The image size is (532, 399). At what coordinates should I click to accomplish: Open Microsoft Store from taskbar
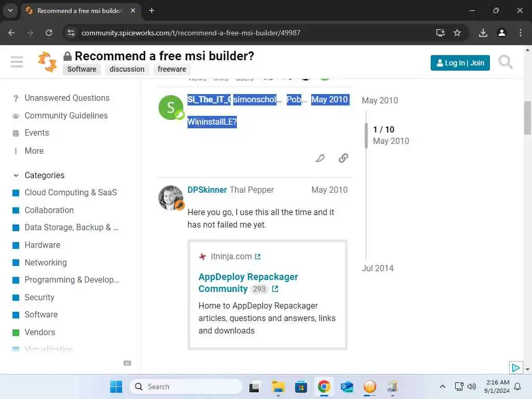[301, 387]
